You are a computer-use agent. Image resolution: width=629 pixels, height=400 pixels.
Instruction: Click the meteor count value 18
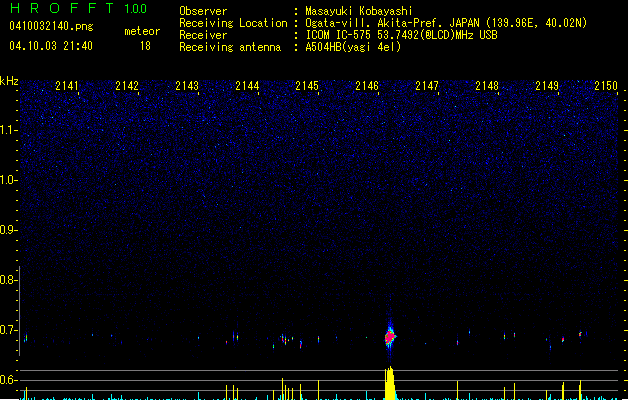pos(145,46)
